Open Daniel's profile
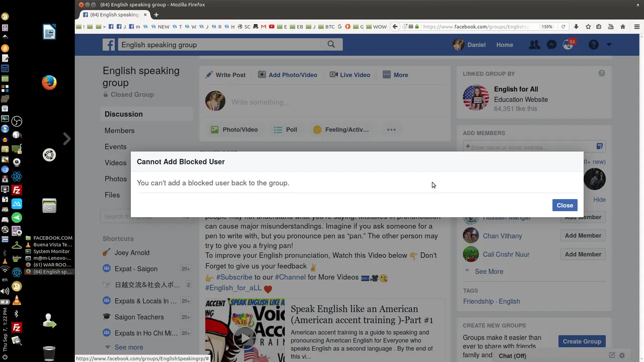Viewport: 644px width, 362px height. coord(469,45)
